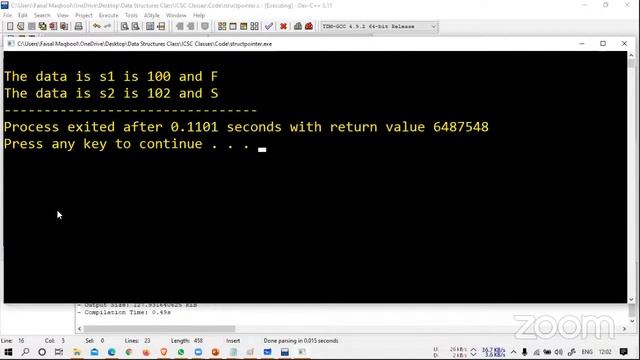Click the Redo arrow icon
The width and height of the screenshot is (640, 360).
[107, 26]
